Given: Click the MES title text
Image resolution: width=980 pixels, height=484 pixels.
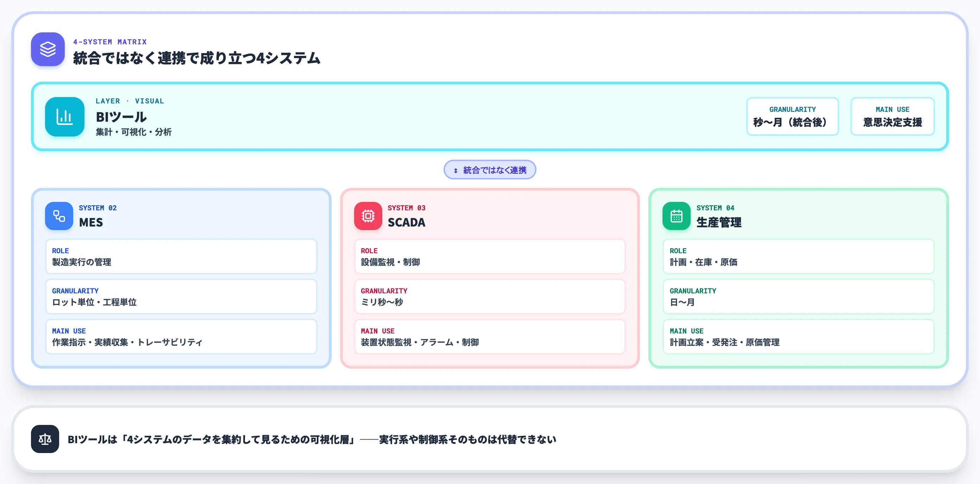Looking at the screenshot, I should (91, 222).
